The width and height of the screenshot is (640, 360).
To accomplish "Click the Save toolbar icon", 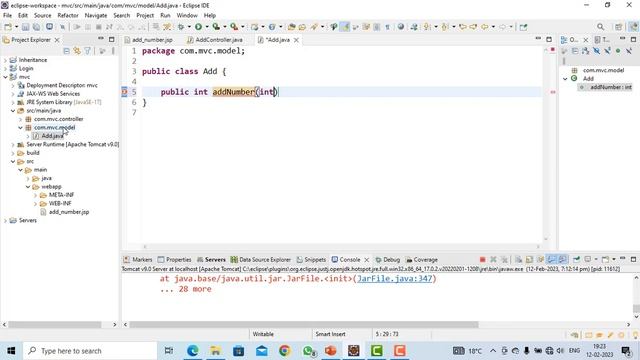I will point(25,27).
